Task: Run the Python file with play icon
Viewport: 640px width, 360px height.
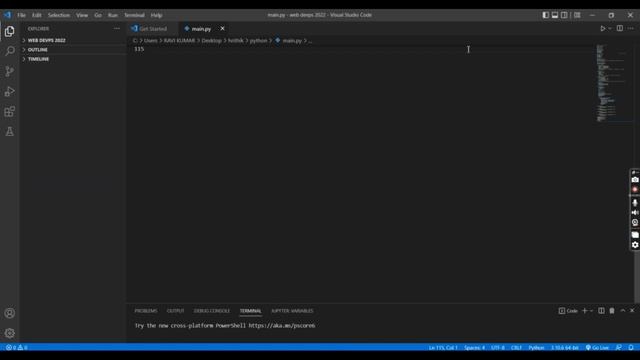Action: (x=602, y=29)
